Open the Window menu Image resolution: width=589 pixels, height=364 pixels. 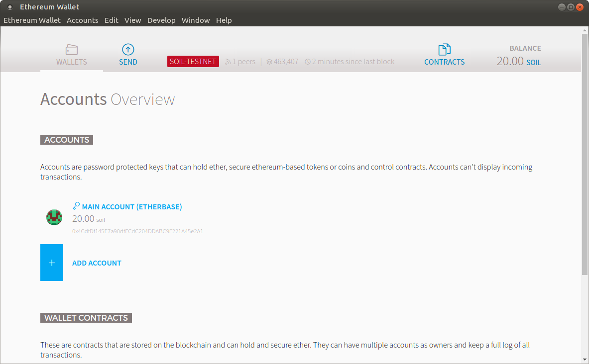point(196,20)
